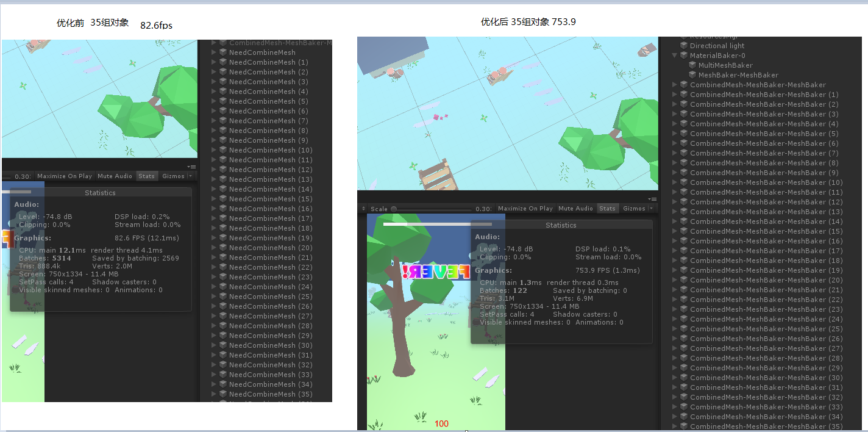Click Gizmos button label in right screenshot
868x432 pixels.
[634, 209]
